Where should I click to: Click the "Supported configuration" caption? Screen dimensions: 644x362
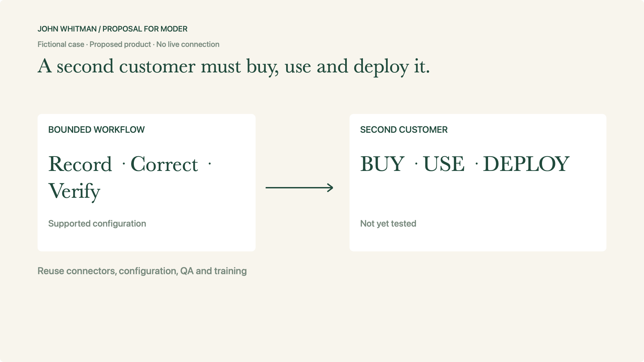pyautogui.click(x=97, y=224)
